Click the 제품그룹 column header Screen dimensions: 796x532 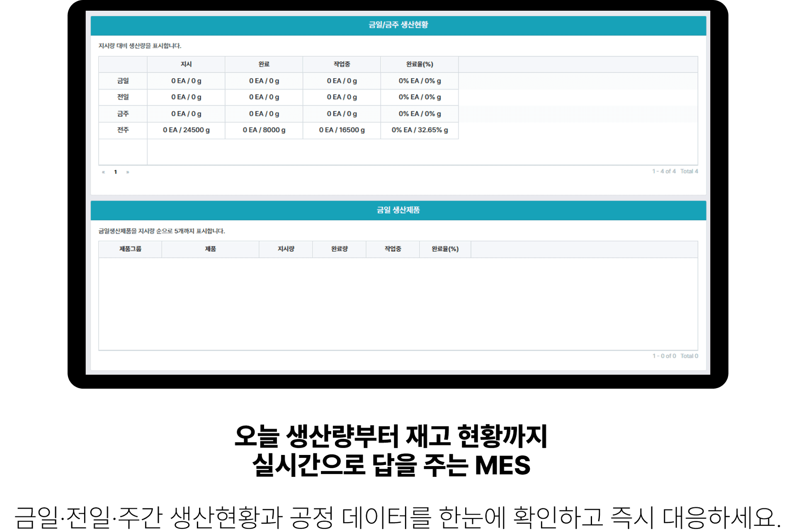point(130,249)
